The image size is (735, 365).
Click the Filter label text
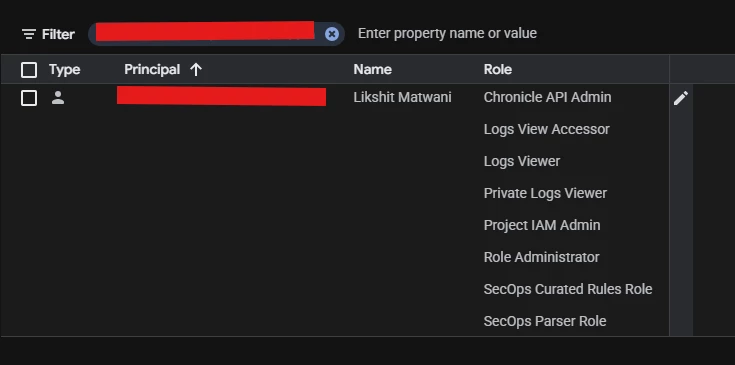point(58,34)
